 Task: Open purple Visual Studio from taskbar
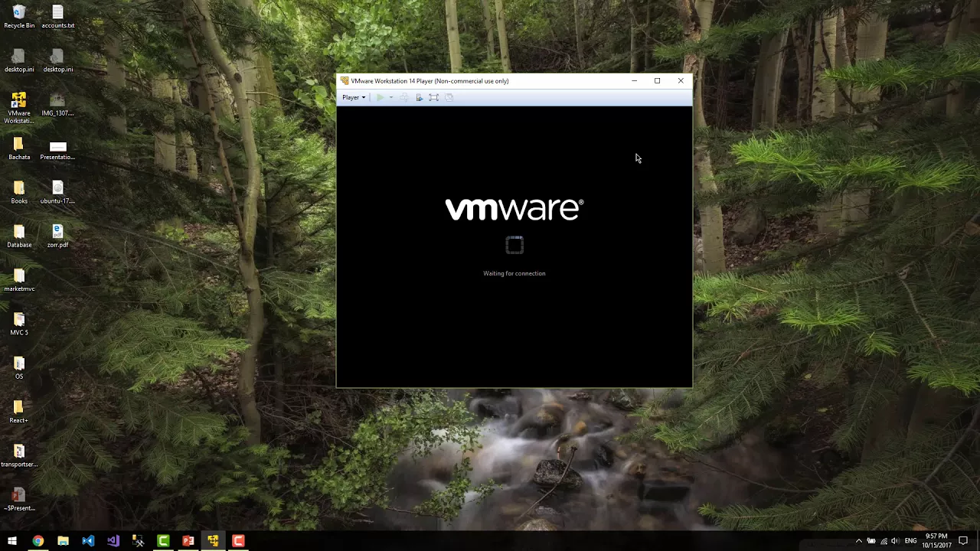[x=113, y=541]
